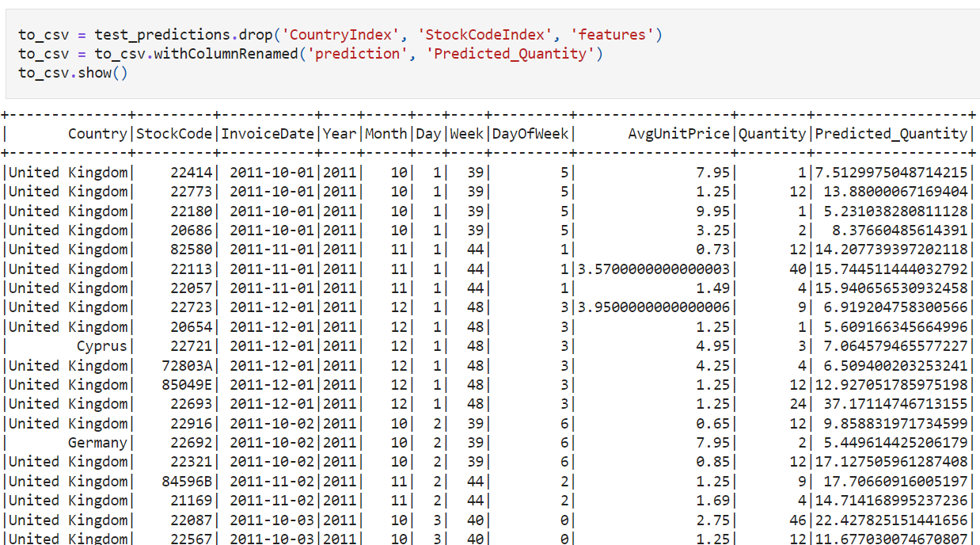This screenshot has width=980, height=545.
Task: Select the DayOfWeek column header
Action: [530, 134]
